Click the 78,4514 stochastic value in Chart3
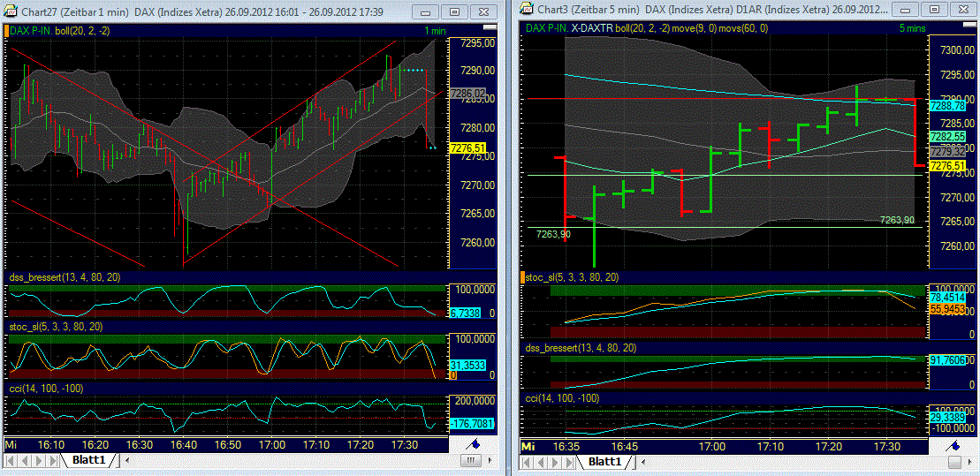Viewport: 980px width, 476px height. pos(949,298)
